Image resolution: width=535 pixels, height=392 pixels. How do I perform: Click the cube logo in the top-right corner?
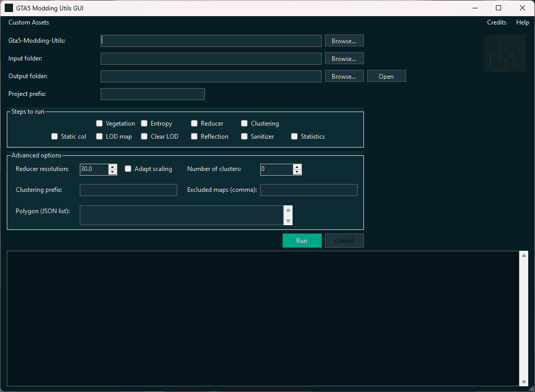[x=505, y=53]
